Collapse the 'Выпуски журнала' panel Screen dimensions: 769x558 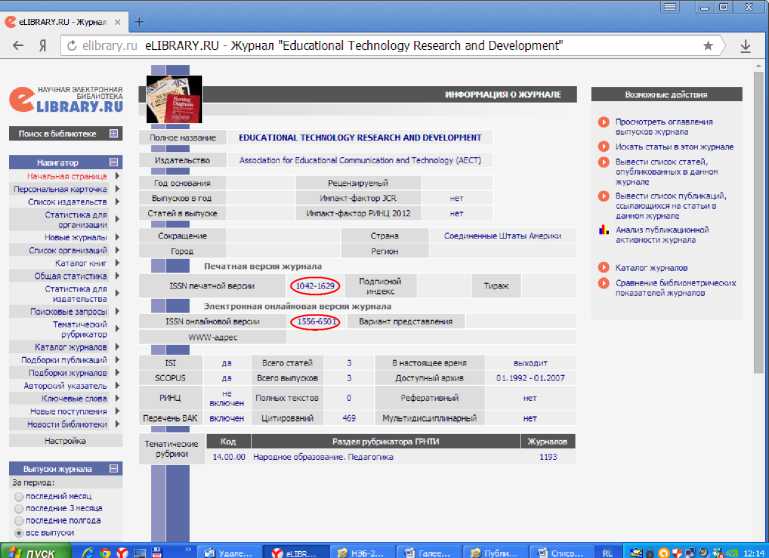click(113, 468)
